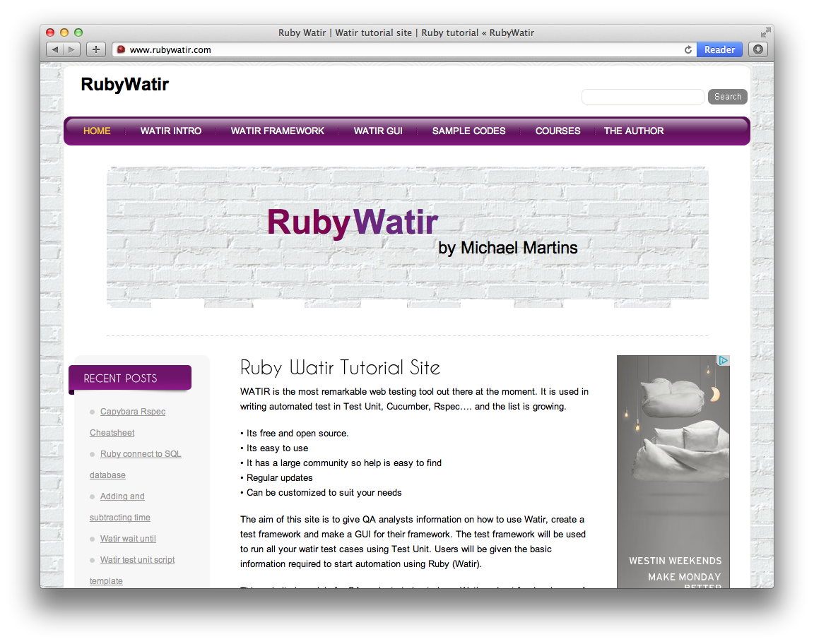Click the site search text field
This screenshot has height=644, width=814.
click(x=643, y=97)
